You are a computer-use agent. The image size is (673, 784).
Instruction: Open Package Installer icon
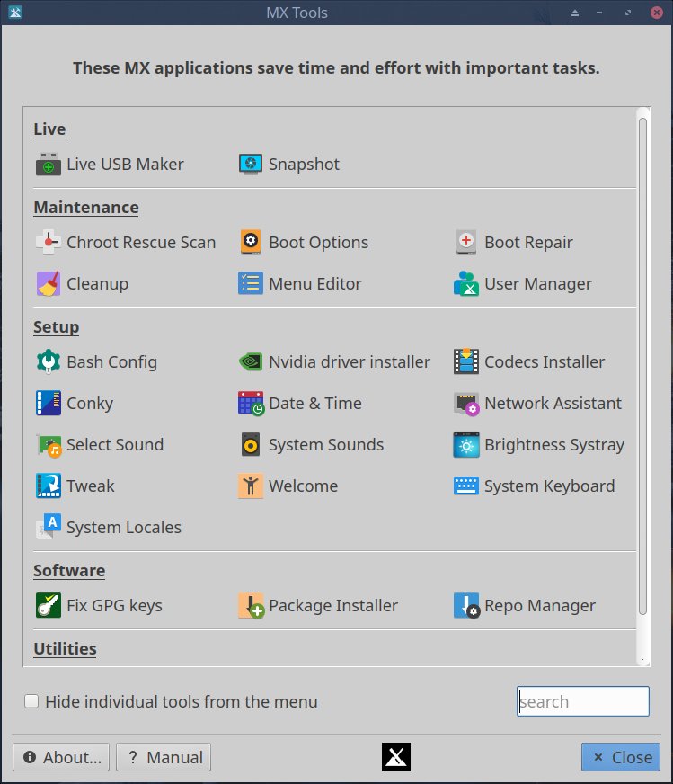coord(250,606)
